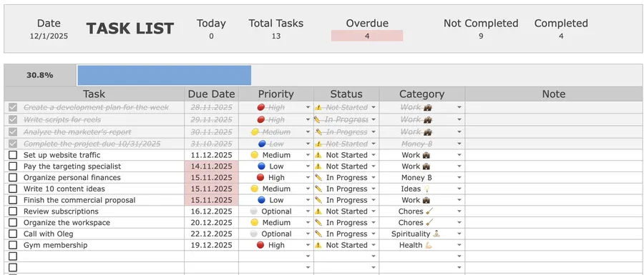Click flexed arm icon next to Health
The width and height of the screenshot is (644, 275).
click(x=429, y=245)
